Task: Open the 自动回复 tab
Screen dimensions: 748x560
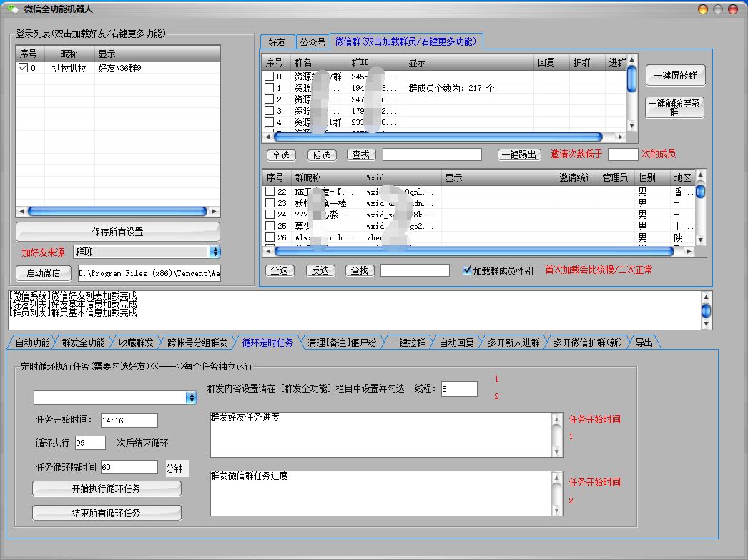Action: tap(456, 343)
